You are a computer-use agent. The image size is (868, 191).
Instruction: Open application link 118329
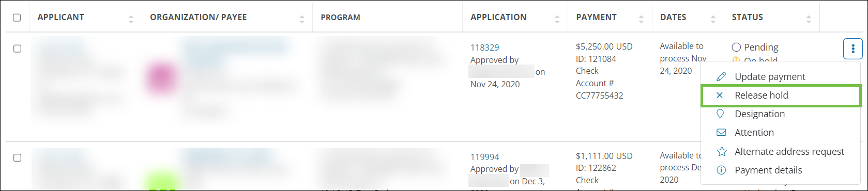click(x=484, y=47)
